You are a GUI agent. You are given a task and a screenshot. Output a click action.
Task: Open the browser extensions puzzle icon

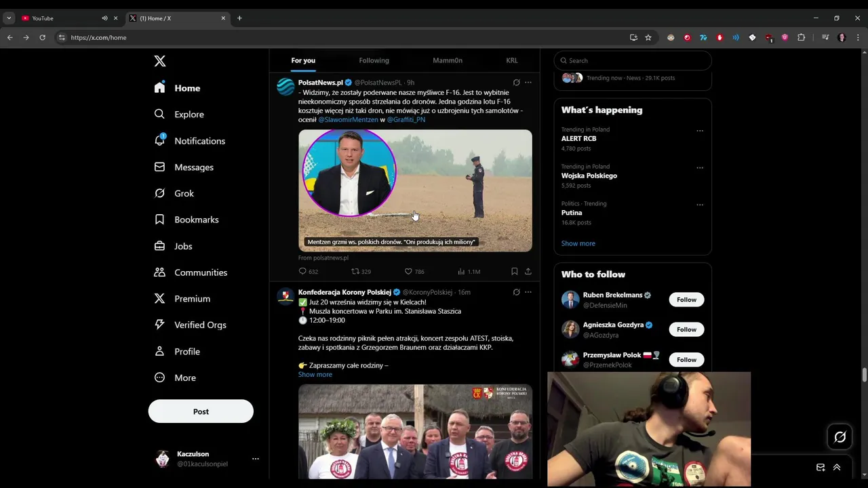click(x=801, y=37)
